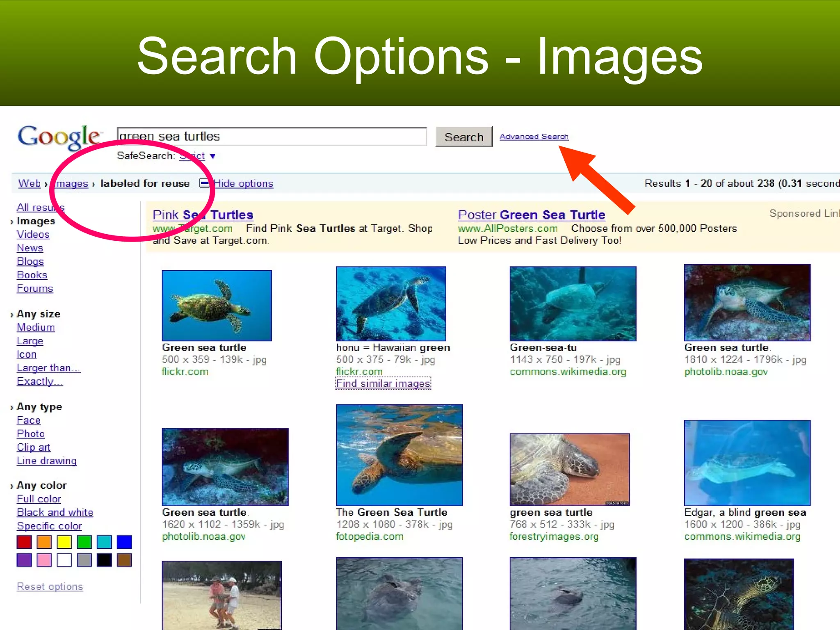Select Forums in the sidebar

(35, 288)
